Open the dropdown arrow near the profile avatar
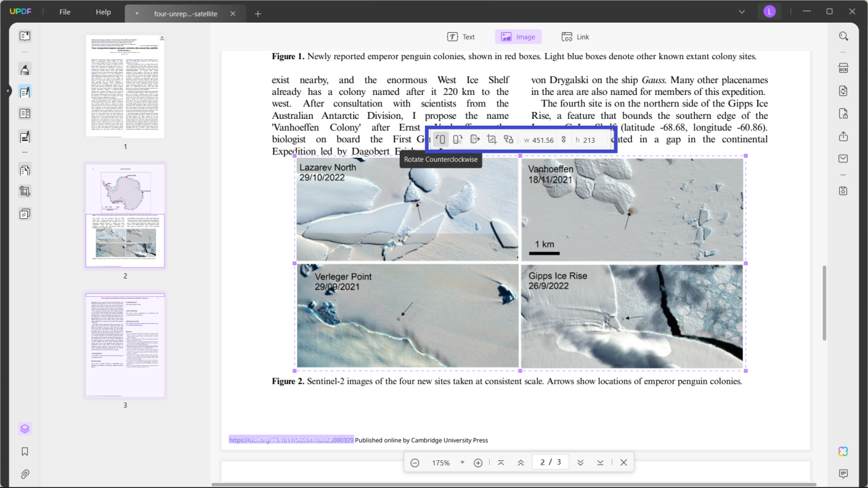868x488 pixels. click(x=741, y=11)
